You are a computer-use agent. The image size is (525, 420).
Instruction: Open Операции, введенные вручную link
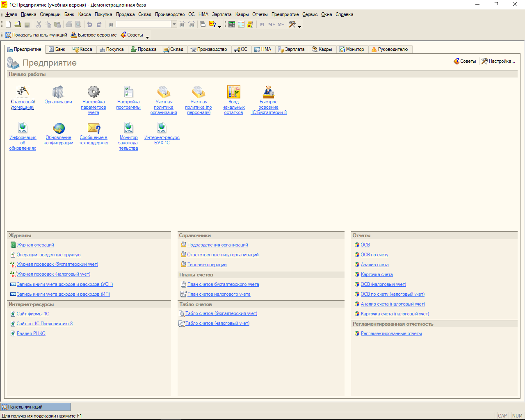click(x=48, y=255)
